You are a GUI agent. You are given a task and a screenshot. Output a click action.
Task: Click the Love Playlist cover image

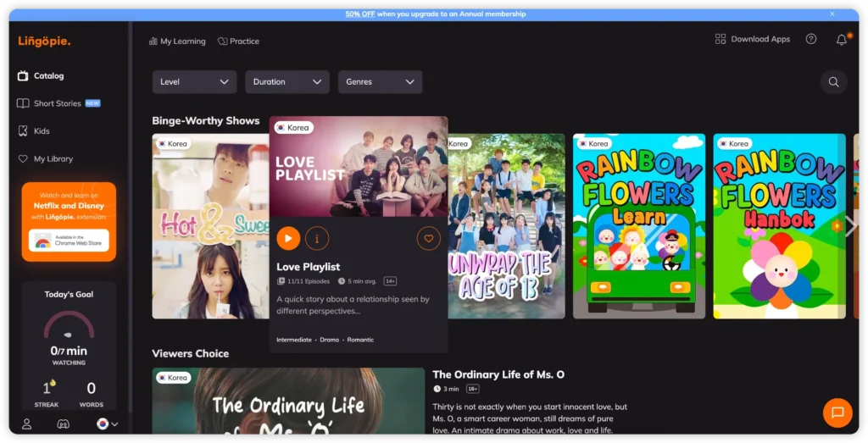(359, 167)
